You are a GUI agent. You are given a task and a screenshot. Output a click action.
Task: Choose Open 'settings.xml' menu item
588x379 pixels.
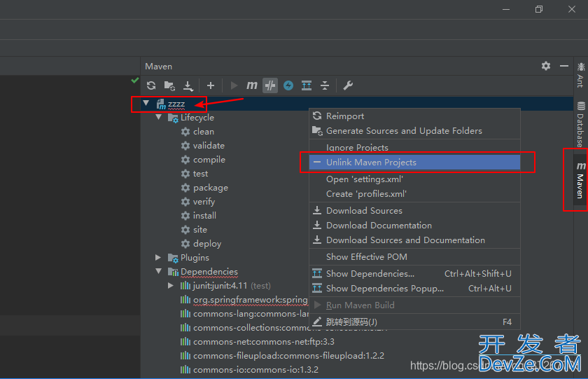(x=414, y=179)
